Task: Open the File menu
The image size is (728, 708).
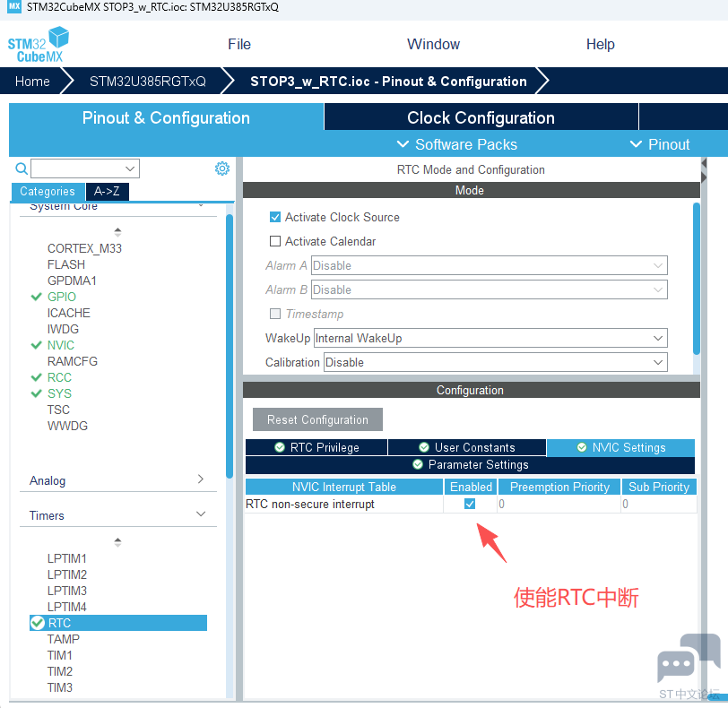Action: [239, 44]
